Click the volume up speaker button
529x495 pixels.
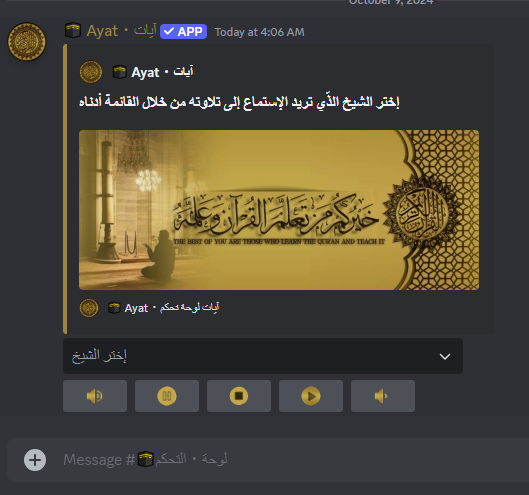point(95,396)
